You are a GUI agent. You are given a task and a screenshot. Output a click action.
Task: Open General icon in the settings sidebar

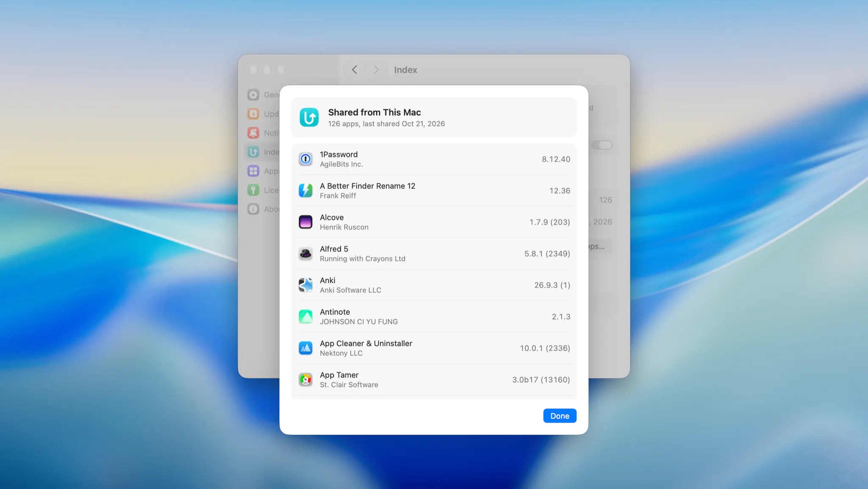pos(253,95)
